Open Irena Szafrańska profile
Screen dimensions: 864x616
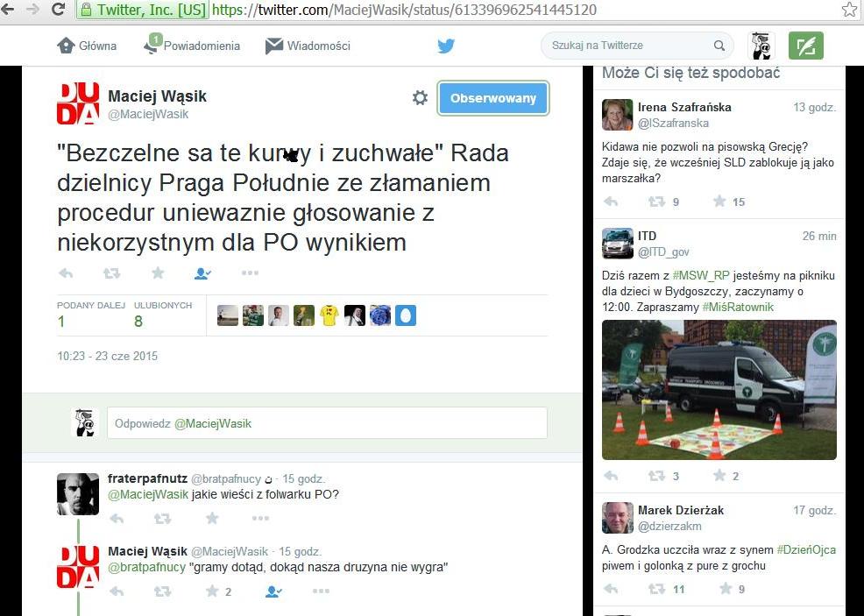pyautogui.click(x=684, y=107)
